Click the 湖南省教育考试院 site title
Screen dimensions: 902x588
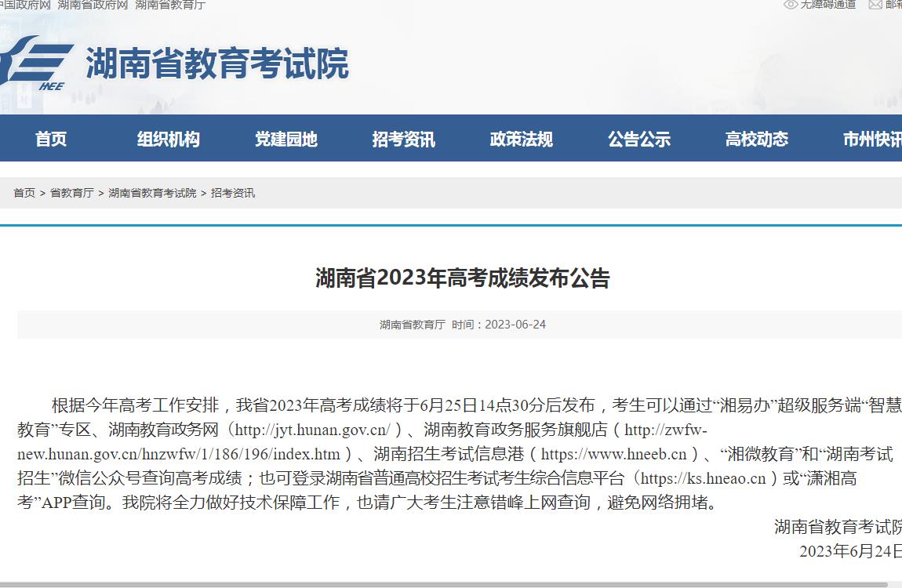(x=217, y=64)
